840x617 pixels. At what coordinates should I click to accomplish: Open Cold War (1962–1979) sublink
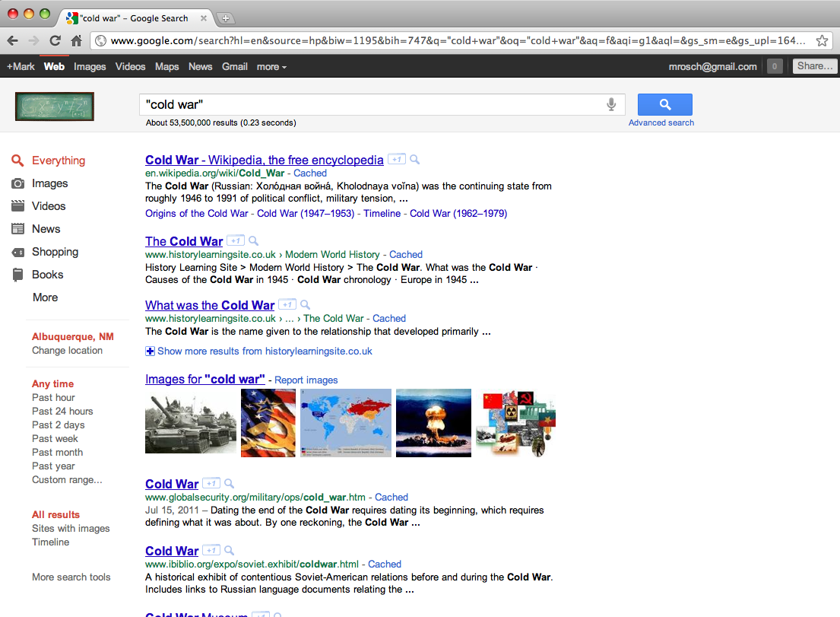458,213
